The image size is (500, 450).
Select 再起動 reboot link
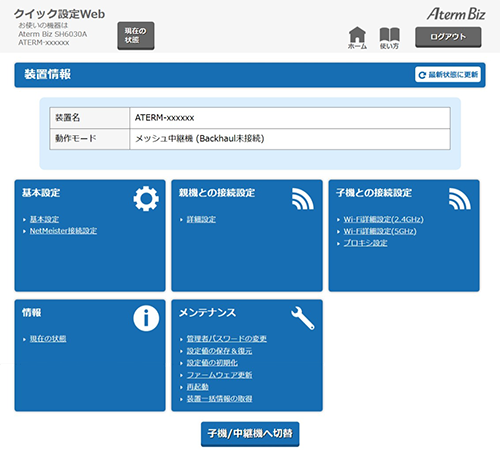[197, 387]
